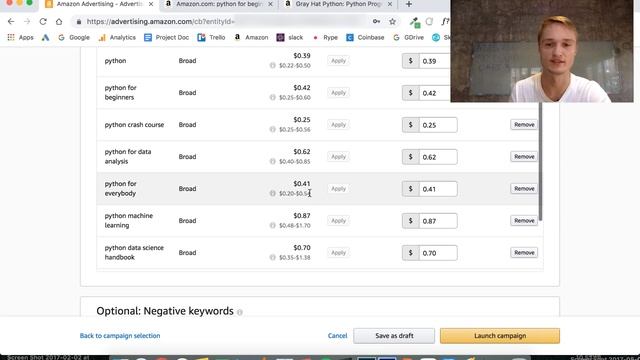The image size is (640, 360).
Task: Remove python machine learning keyword
Action: [x=524, y=220]
